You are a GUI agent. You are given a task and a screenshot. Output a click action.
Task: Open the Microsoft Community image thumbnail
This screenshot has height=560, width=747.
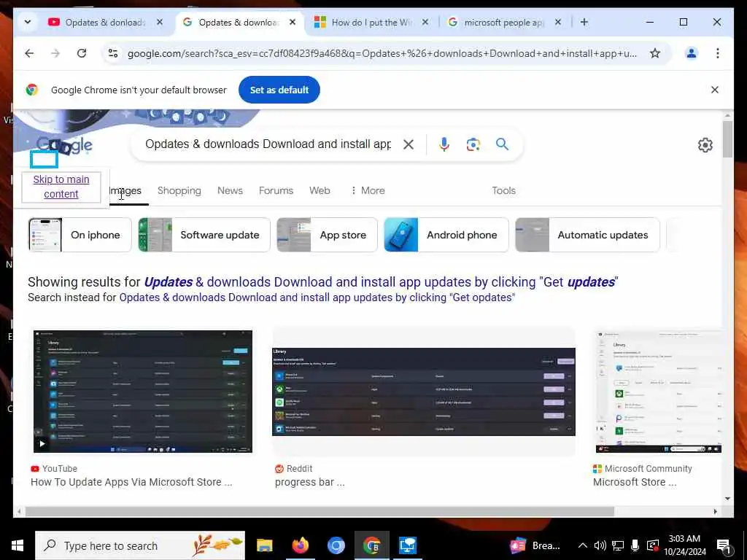point(659,392)
